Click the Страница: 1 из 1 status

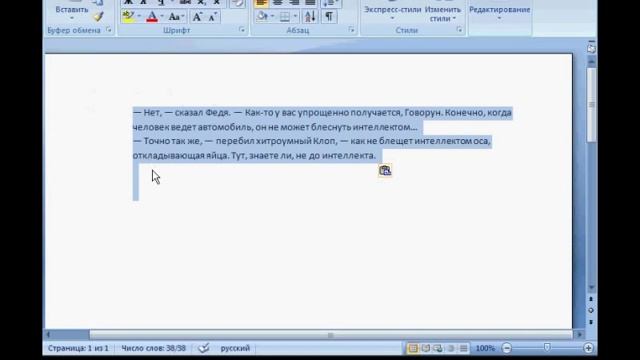(x=78, y=348)
